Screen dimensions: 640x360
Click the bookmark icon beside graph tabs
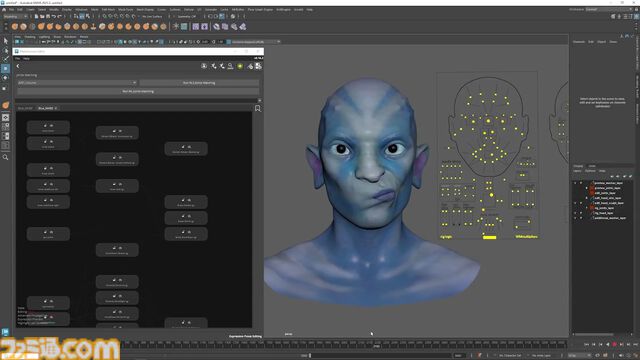pos(258,109)
